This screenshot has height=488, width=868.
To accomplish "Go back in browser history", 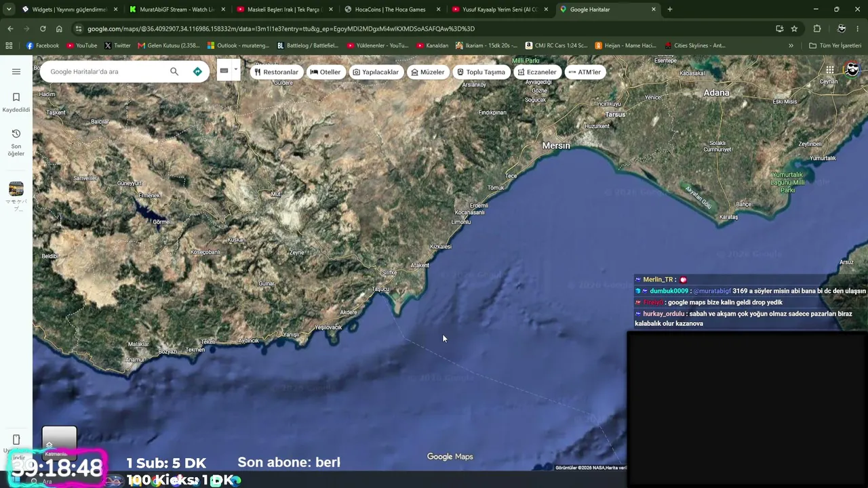I will pos(10,28).
